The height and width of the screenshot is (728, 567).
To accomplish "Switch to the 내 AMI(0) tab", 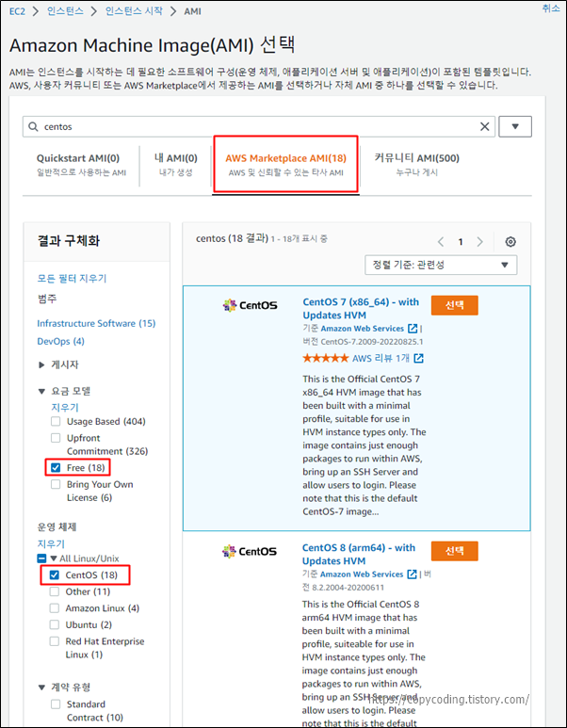I will point(175,166).
